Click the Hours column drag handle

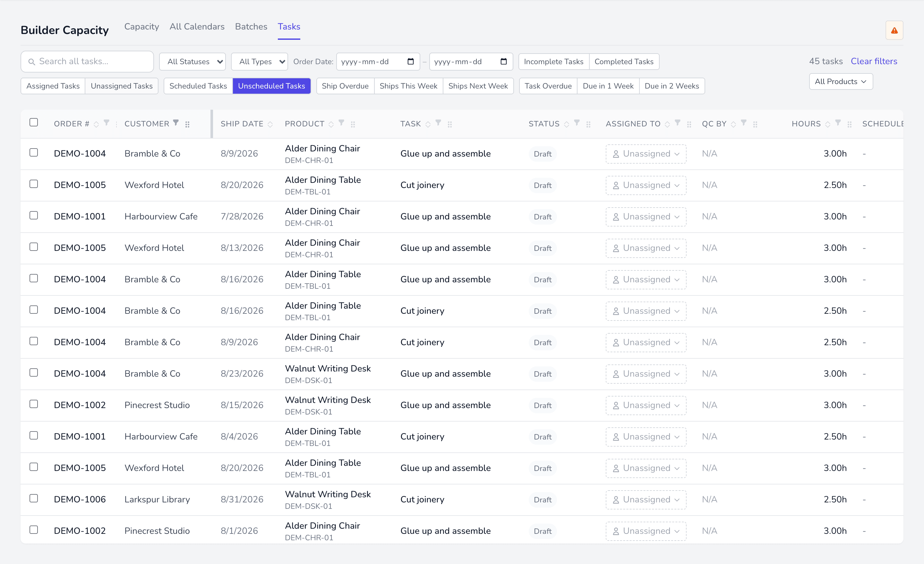(x=849, y=124)
